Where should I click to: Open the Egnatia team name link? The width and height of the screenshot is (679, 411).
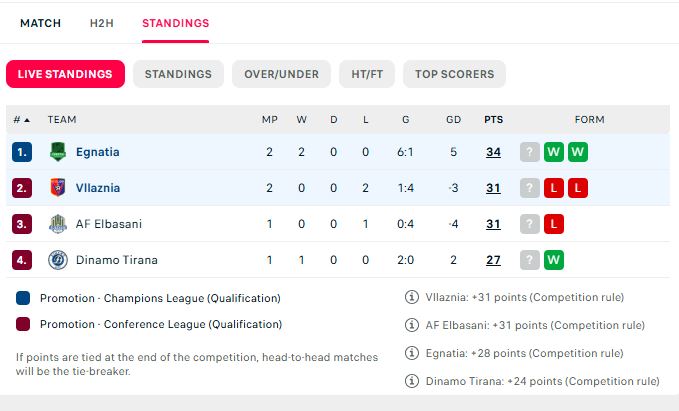coord(97,152)
